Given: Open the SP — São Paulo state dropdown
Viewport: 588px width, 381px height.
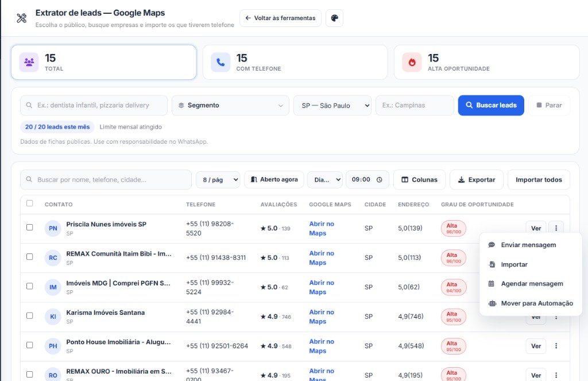Looking at the screenshot, I should 332,106.
